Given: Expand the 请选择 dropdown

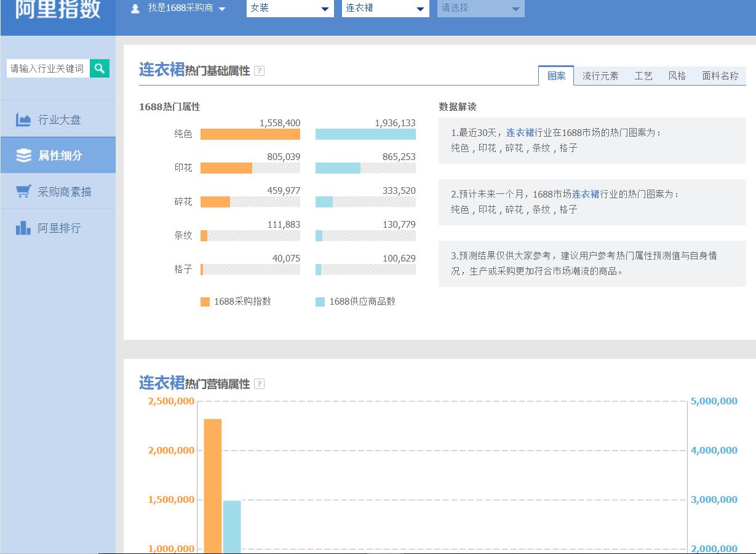Looking at the screenshot, I should (480, 9).
